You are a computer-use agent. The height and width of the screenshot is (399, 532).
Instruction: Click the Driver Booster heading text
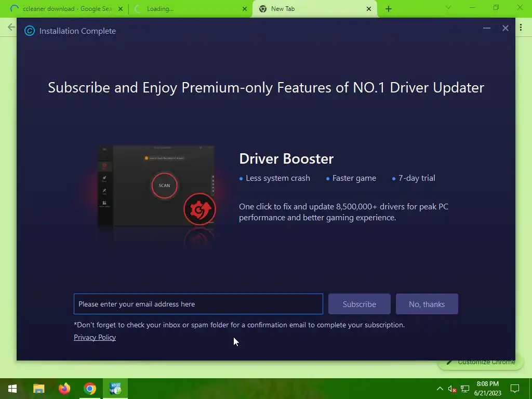pyautogui.click(x=286, y=159)
